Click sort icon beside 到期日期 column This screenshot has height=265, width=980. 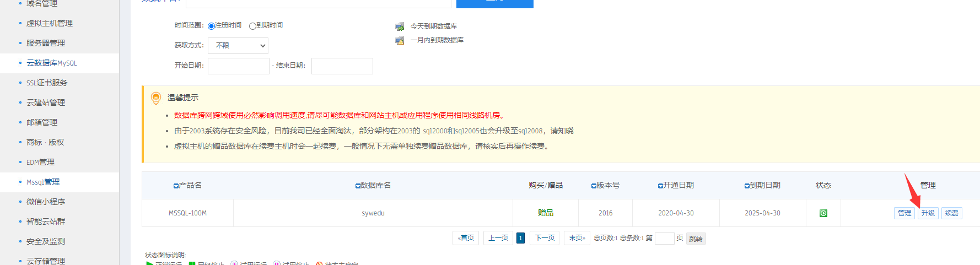pos(747,186)
